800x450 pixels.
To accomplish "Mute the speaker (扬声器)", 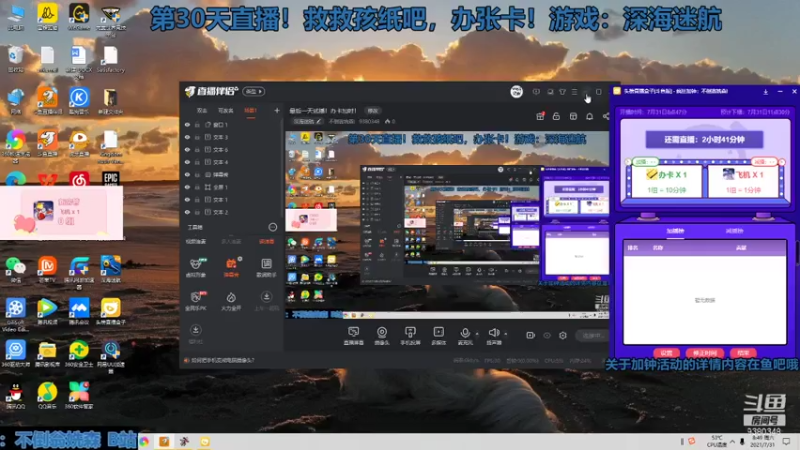I will coord(493,336).
